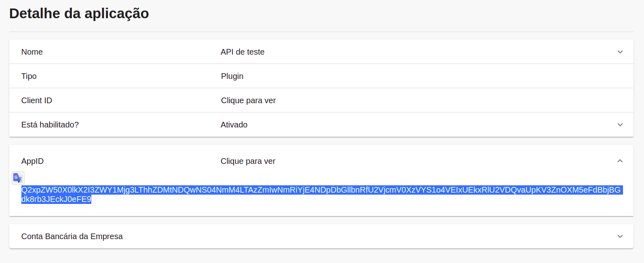Expand the Nome row chevron
This screenshot has width=644, height=263.
(620, 52)
